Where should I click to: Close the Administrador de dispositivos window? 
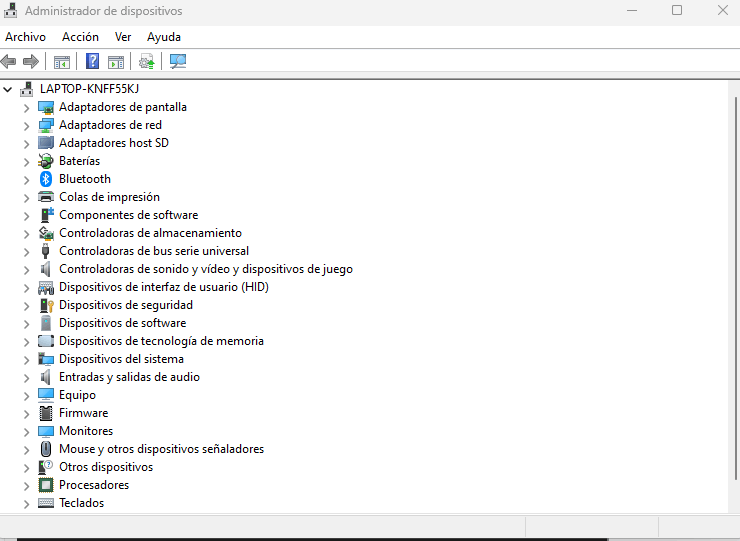click(x=723, y=10)
